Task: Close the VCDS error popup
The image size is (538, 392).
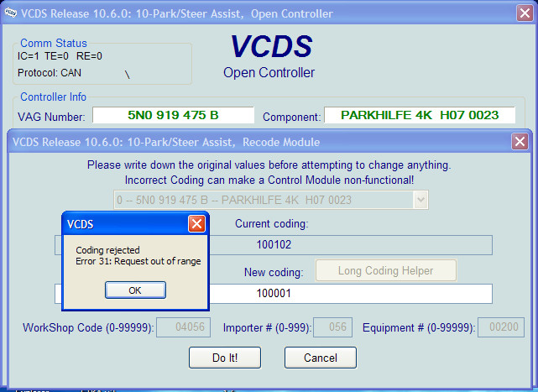Action: click(x=196, y=224)
